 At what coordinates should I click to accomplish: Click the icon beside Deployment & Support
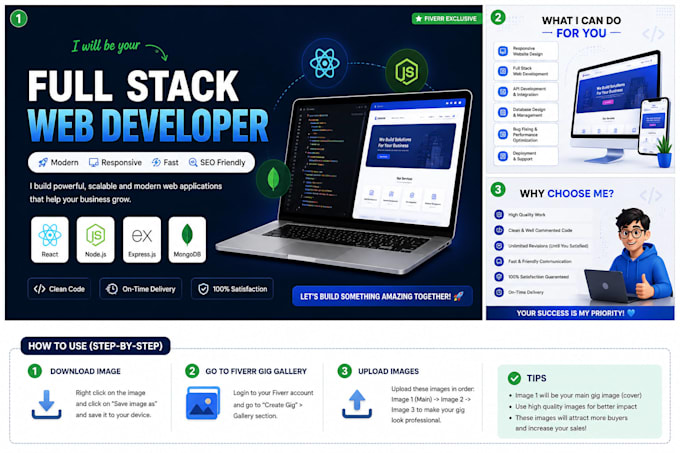[x=503, y=156]
